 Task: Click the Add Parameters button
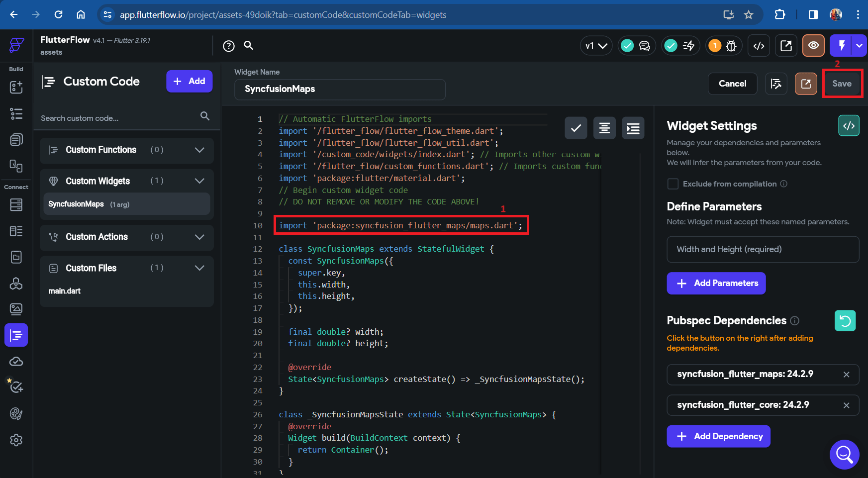716,284
